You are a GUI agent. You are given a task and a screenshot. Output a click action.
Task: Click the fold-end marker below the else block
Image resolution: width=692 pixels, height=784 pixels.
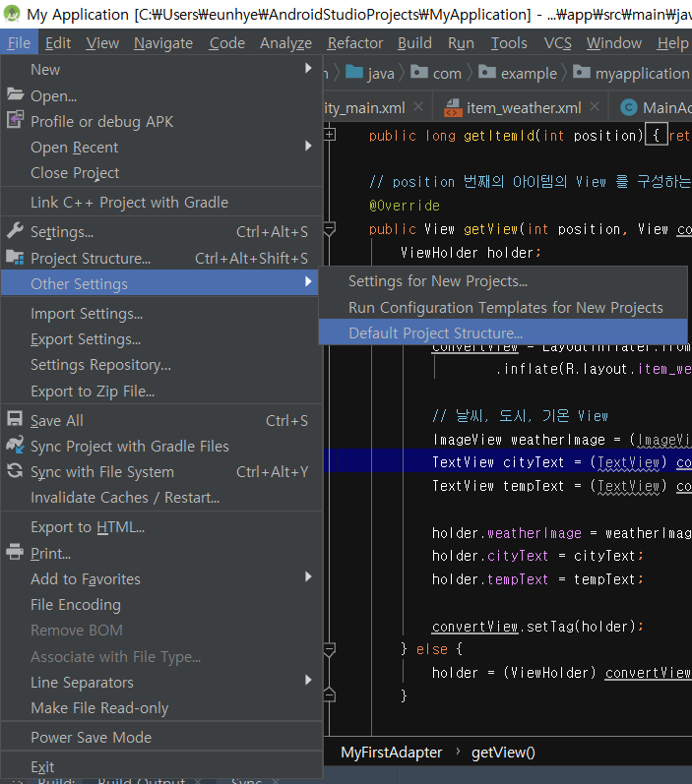pyautogui.click(x=330, y=694)
